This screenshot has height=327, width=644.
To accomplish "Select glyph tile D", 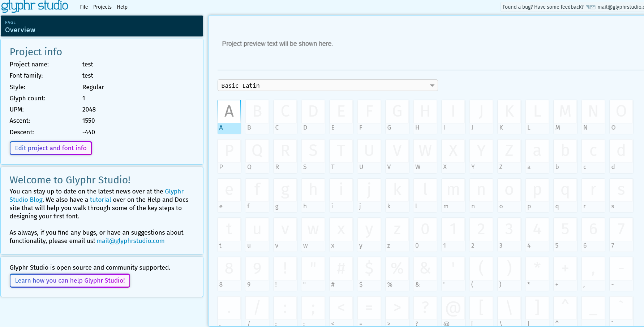I will click(x=313, y=117).
